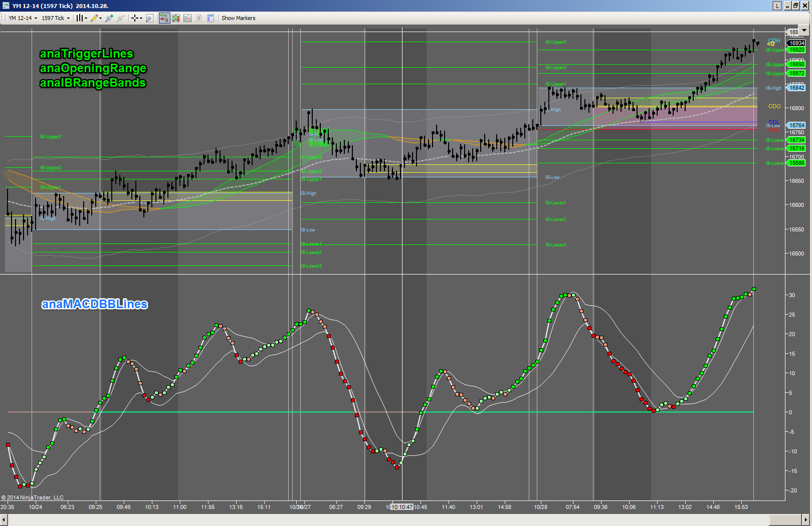This screenshot has height=526, width=812.
Task: Open the drawing tools pencil dropdown
Action: 96,18
